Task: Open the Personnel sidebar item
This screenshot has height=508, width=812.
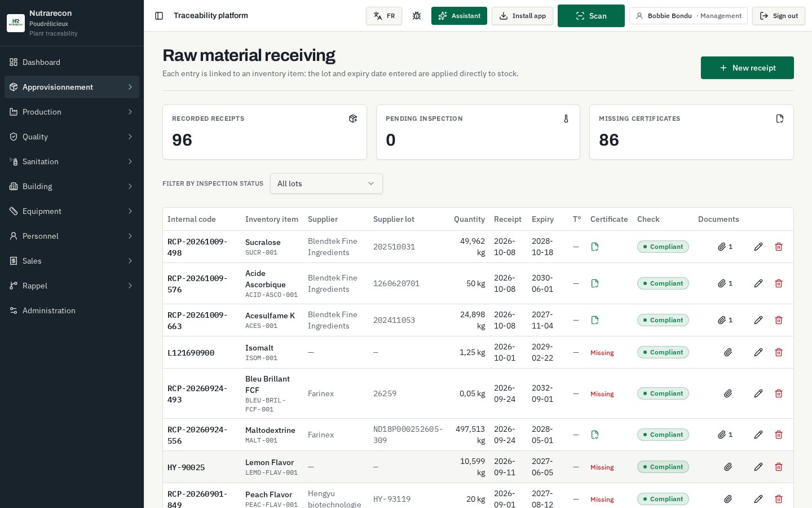Action: [x=72, y=236]
